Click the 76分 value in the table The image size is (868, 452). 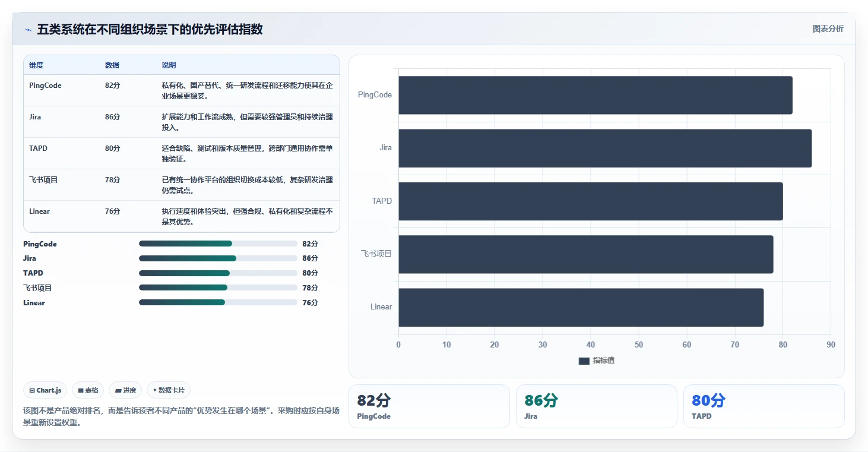112,211
